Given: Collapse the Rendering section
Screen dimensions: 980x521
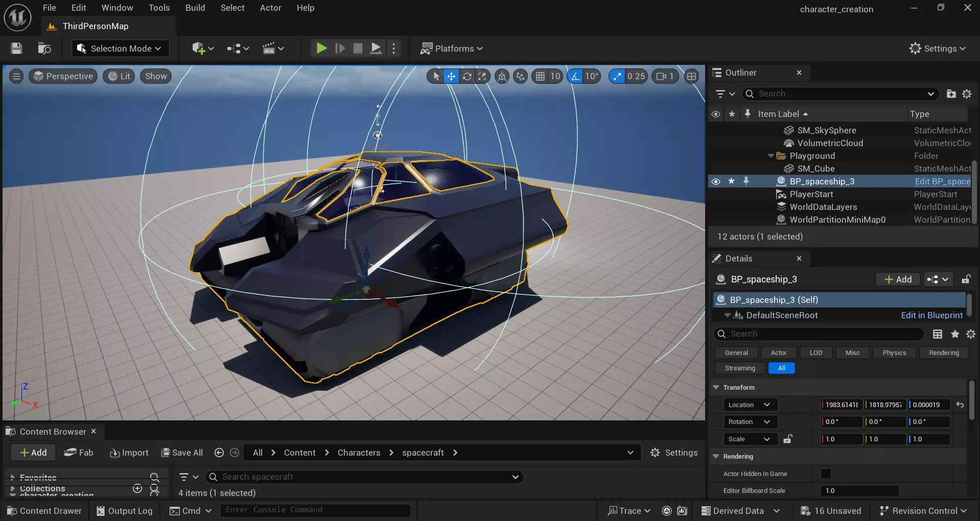Looking at the screenshot, I should click(x=716, y=456).
